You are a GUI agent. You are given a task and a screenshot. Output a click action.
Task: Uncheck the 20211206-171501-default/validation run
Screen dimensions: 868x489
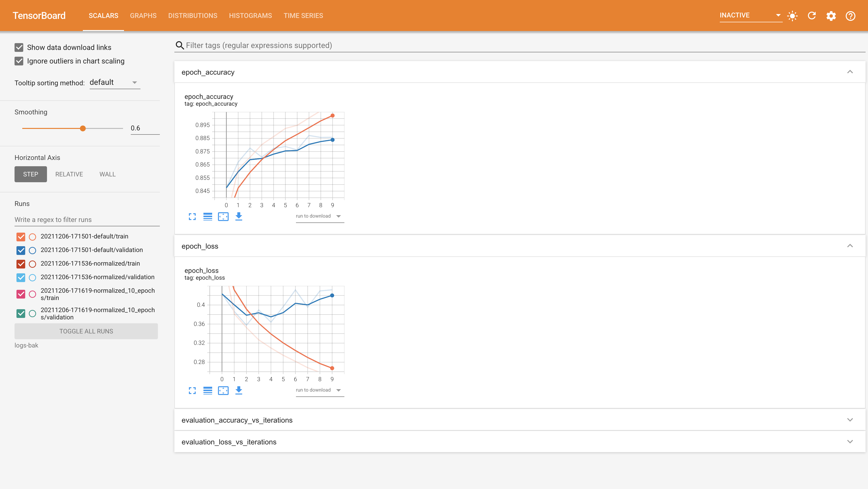tap(21, 250)
